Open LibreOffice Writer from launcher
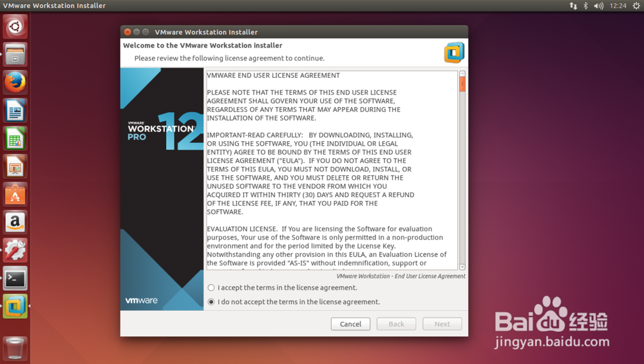Image resolution: width=644 pixels, height=364 pixels. pyautogui.click(x=15, y=111)
